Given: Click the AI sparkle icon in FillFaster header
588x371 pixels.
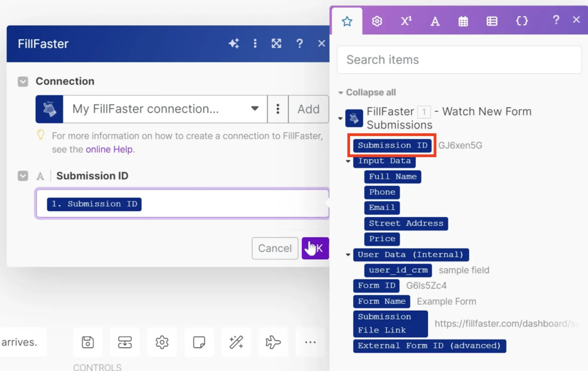Looking at the screenshot, I should pos(234,43).
